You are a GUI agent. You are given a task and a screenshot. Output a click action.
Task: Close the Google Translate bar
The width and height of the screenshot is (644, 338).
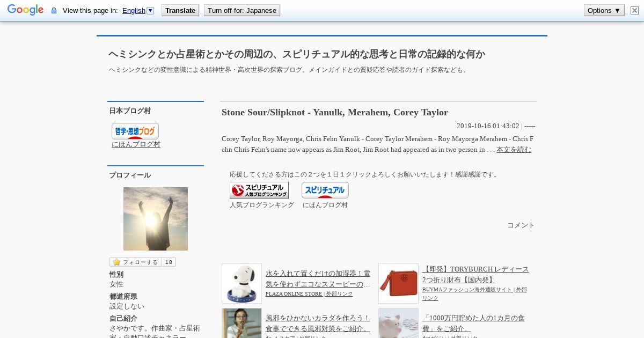[633, 10]
